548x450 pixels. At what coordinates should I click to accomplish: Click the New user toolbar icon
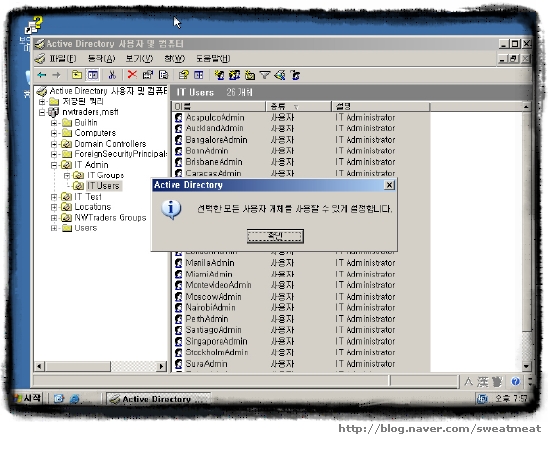click(x=219, y=75)
